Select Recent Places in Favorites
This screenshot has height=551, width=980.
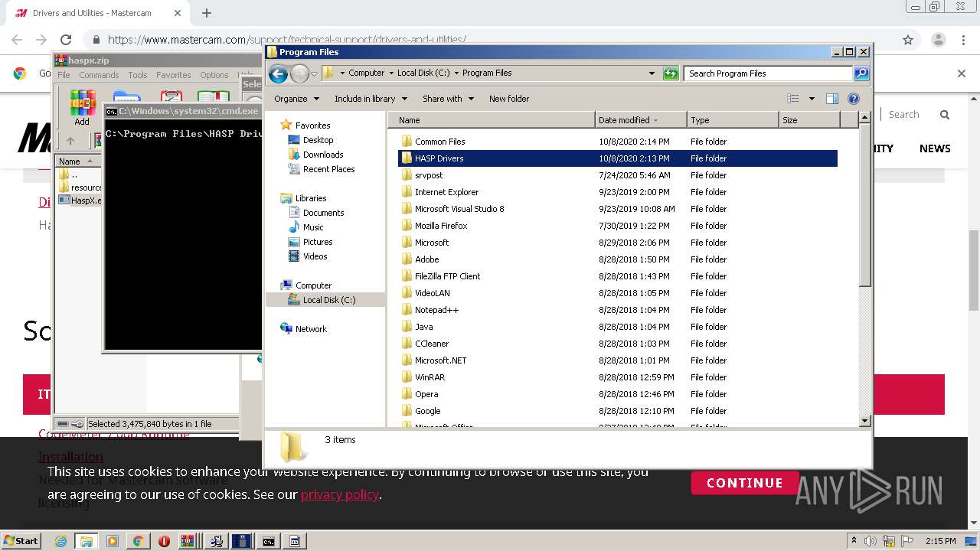328,169
